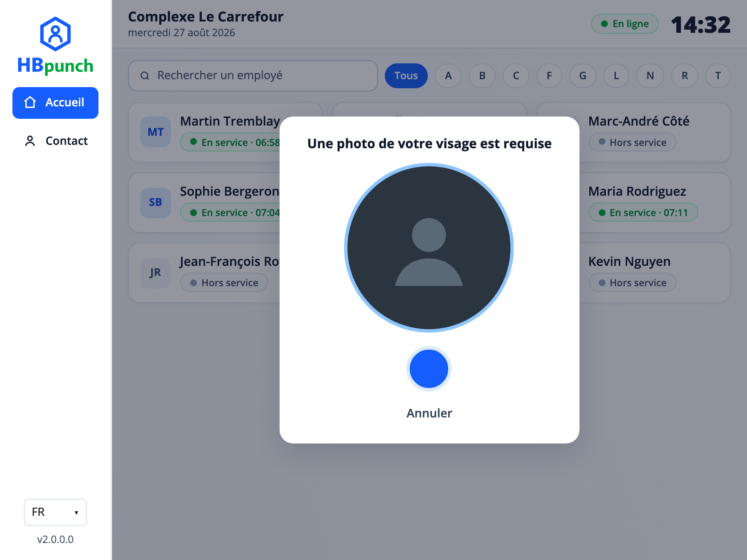Select Martin Tremblay's MT avatar

155,132
